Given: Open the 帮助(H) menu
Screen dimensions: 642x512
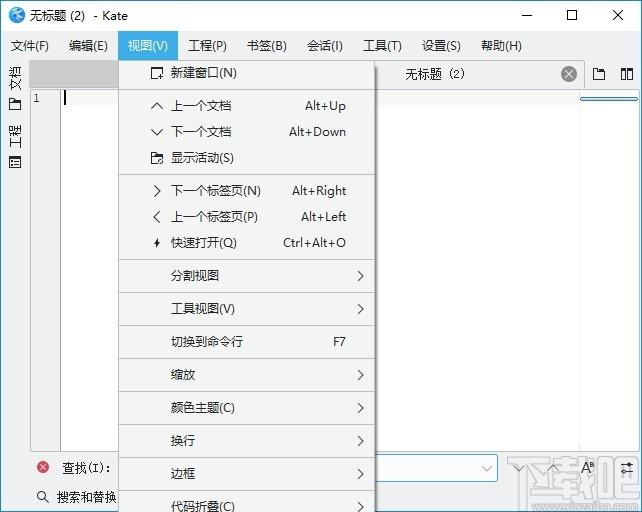Looking at the screenshot, I should pos(501,46).
